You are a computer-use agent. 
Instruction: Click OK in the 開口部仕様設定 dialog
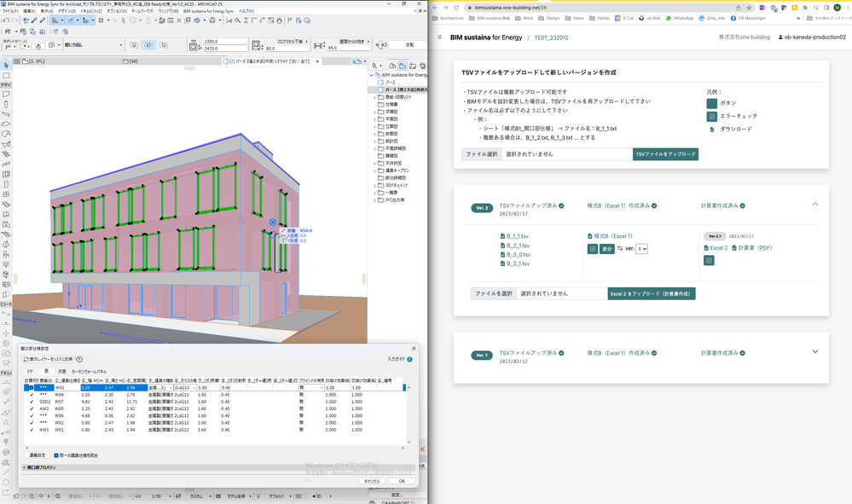(402, 481)
